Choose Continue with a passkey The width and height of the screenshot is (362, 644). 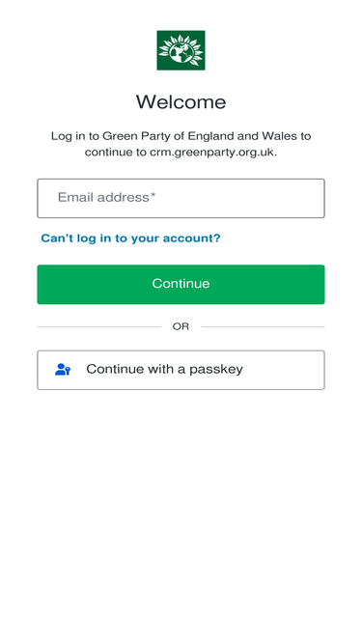pos(181,370)
